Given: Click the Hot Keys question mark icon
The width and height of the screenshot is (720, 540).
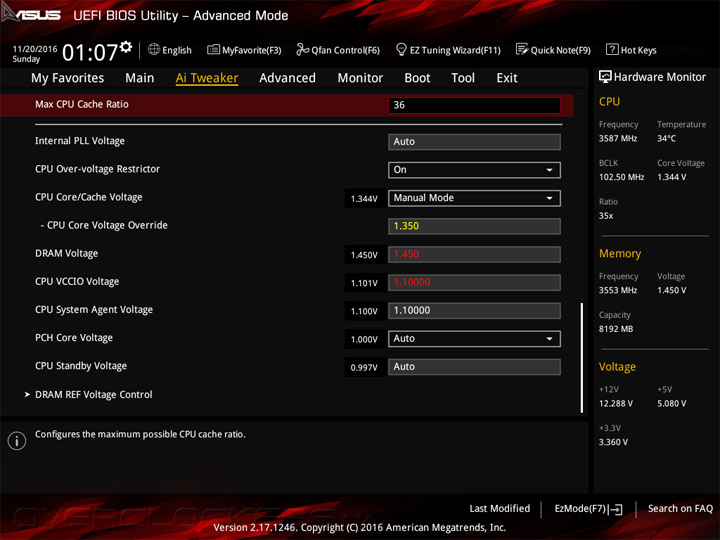Looking at the screenshot, I should pyautogui.click(x=612, y=49).
